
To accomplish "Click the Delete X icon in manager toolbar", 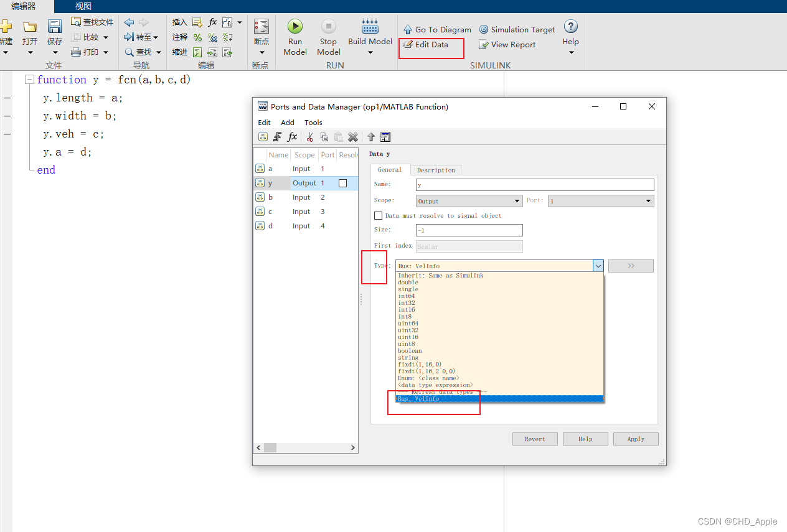I will coord(353,137).
